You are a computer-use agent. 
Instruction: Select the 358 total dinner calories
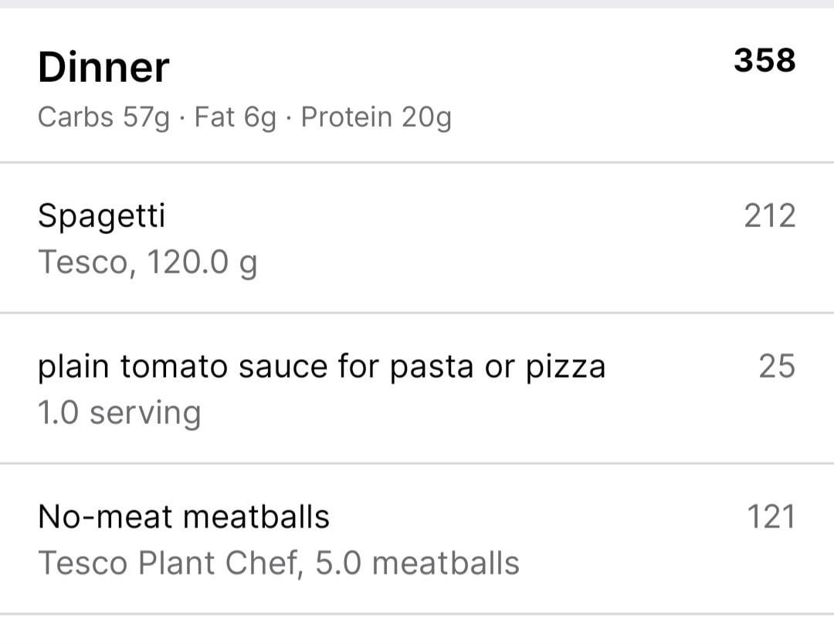[x=764, y=60]
